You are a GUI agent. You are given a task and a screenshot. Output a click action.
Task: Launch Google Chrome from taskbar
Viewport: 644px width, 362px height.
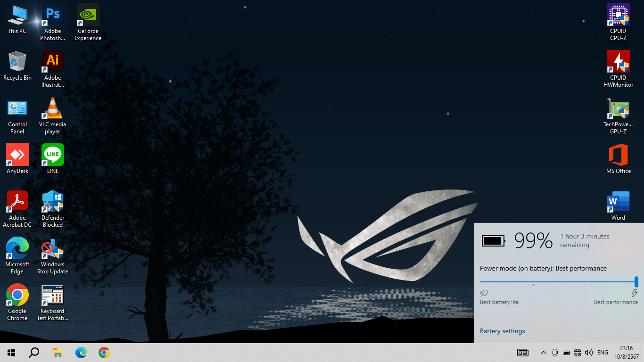[104, 353]
